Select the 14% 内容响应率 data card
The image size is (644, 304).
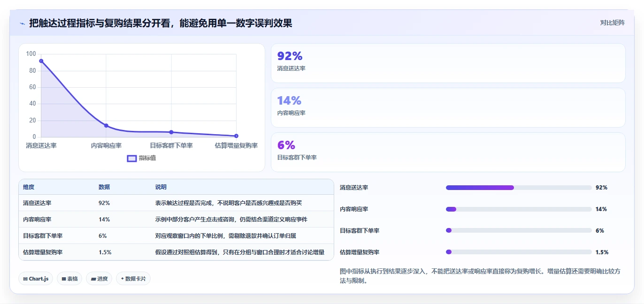click(x=448, y=107)
